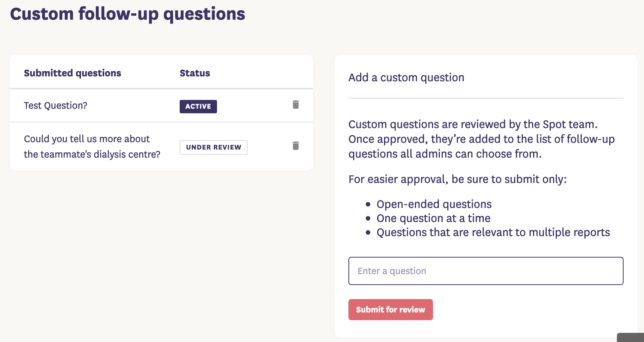Click the "For easier approval" instruction line

(457, 179)
